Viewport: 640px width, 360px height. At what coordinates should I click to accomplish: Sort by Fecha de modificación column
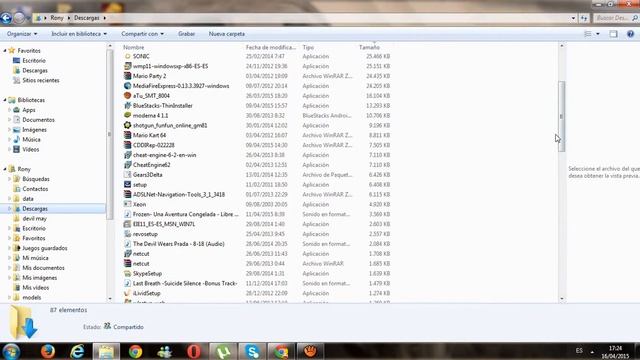(271, 47)
